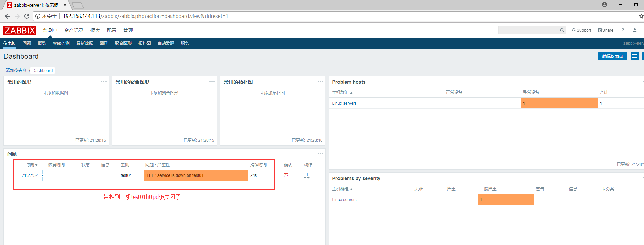
Task: Click the insecure site info icon
Action: (x=38, y=16)
